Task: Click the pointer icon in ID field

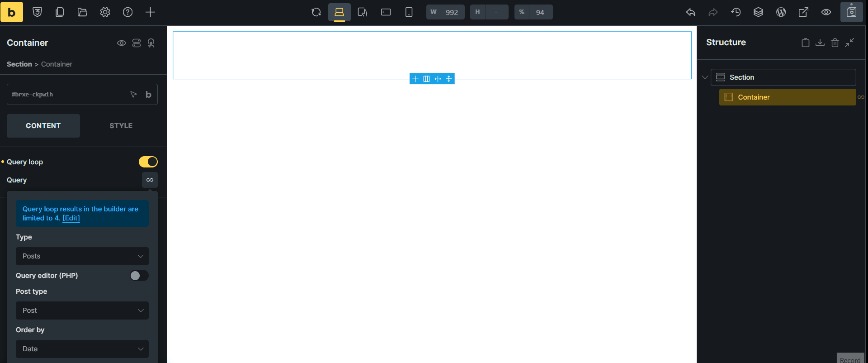Action: [133, 94]
